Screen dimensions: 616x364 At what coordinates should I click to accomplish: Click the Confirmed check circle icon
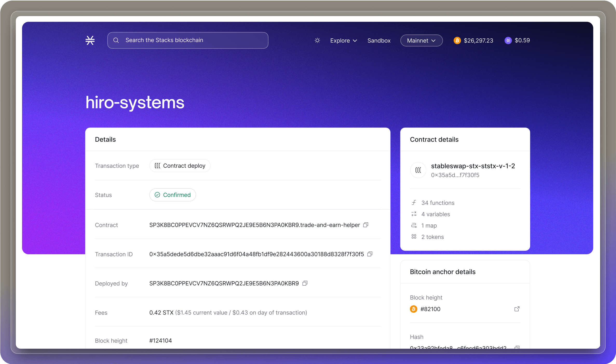157,195
